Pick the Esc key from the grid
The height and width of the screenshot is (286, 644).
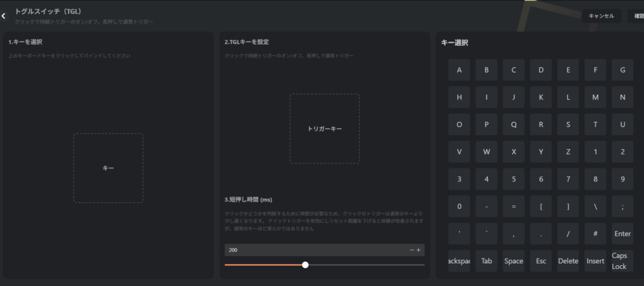click(x=541, y=261)
